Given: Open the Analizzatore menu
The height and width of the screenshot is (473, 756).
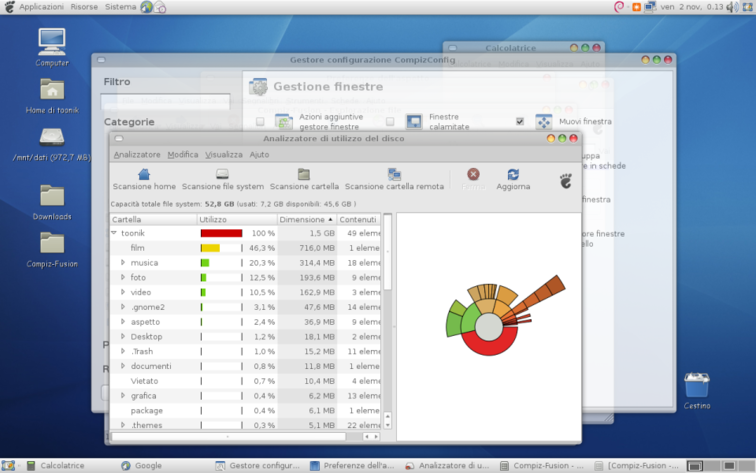Looking at the screenshot, I should 137,155.
